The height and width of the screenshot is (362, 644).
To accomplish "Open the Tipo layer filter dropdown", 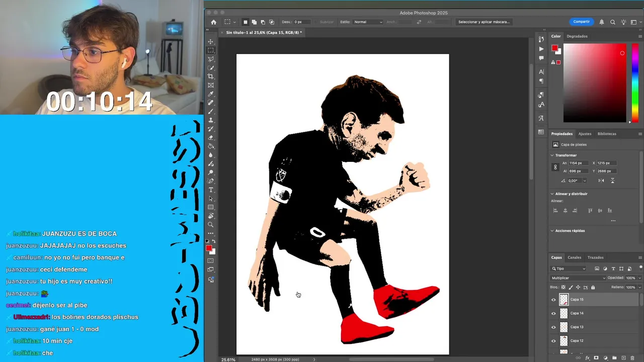I will pos(569,268).
